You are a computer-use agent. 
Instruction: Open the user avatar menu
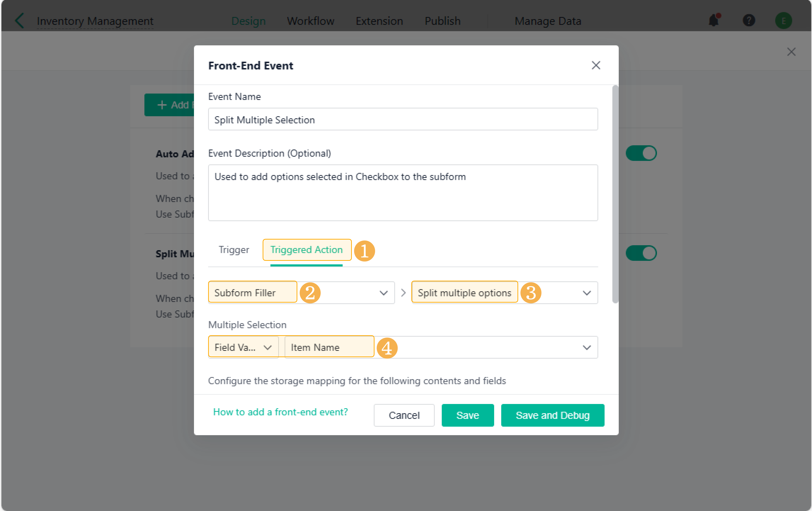click(783, 21)
